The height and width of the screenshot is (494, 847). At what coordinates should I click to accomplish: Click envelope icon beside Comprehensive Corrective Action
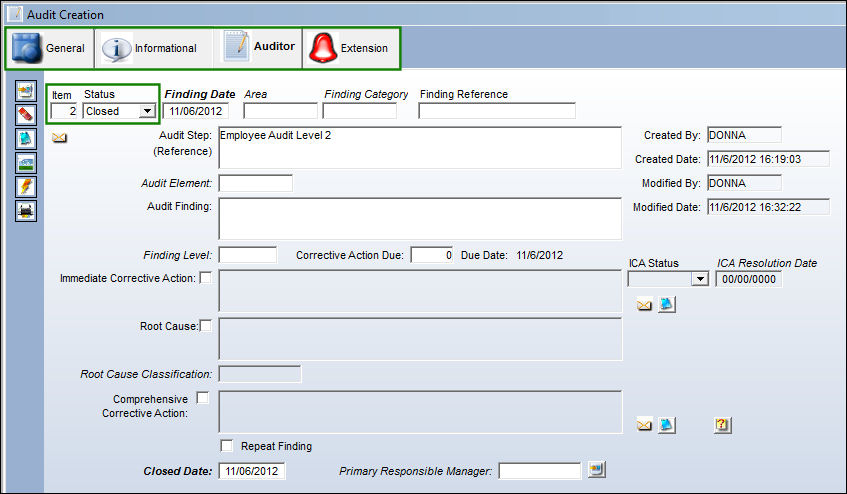point(644,425)
